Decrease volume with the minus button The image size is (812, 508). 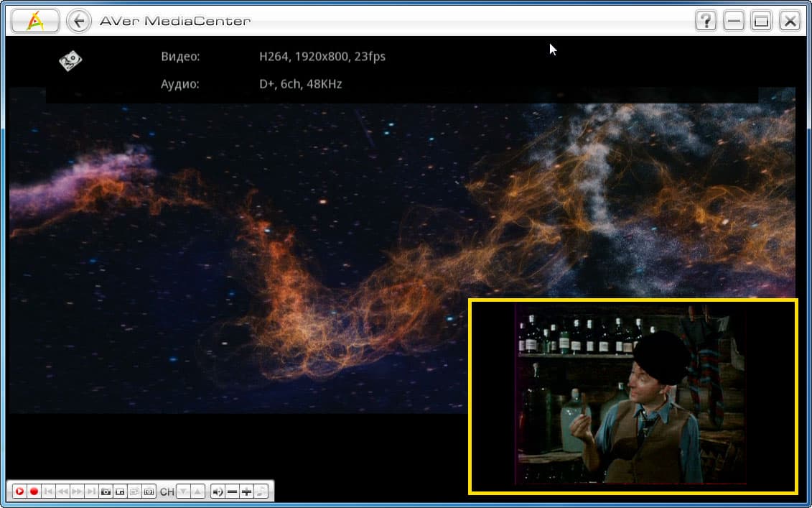(x=233, y=491)
